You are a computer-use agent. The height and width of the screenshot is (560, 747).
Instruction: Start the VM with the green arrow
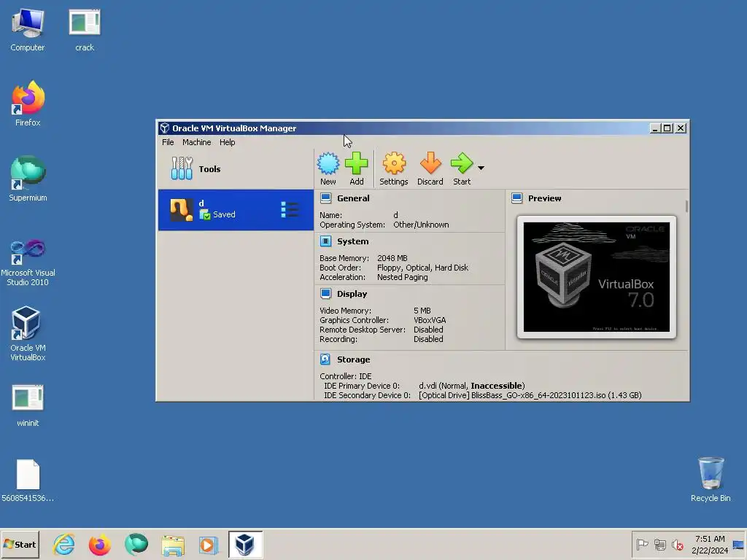pos(462,168)
